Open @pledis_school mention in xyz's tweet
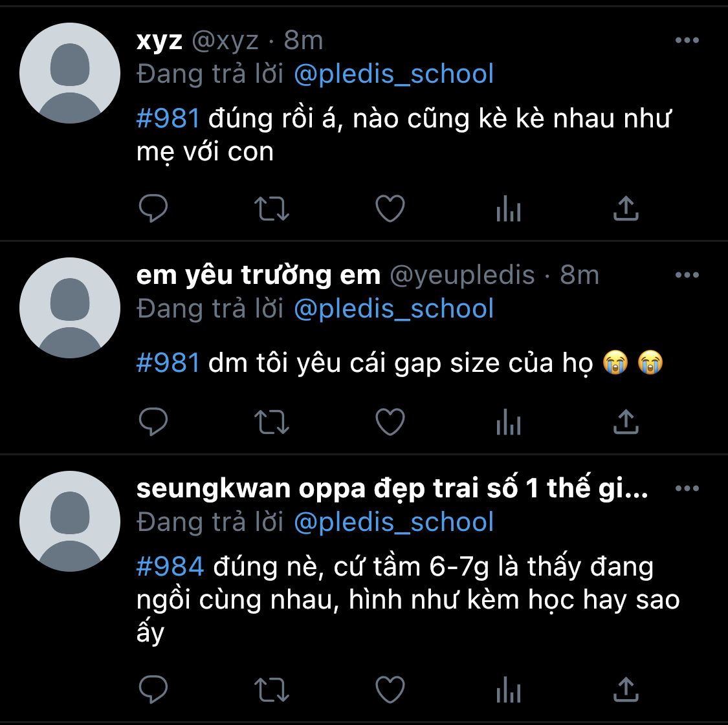The height and width of the screenshot is (725, 728). [393, 74]
